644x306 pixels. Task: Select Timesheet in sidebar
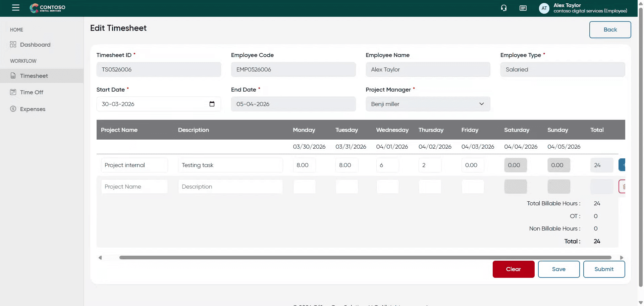(x=34, y=76)
